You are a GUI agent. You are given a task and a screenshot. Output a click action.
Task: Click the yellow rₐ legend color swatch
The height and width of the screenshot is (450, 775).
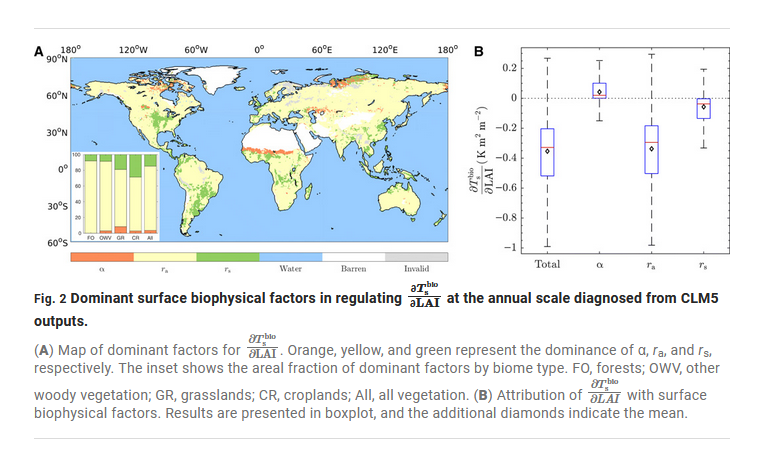pos(165,257)
